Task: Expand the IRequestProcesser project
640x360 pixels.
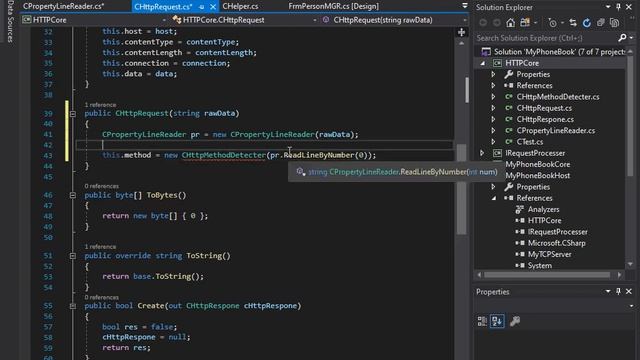Action: click(482, 153)
